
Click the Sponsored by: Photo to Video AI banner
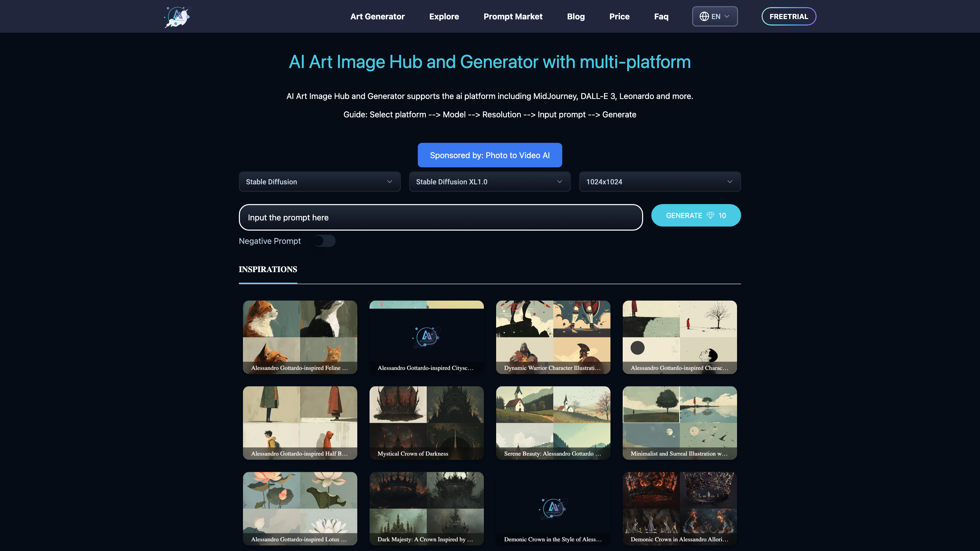pyautogui.click(x=490, y=155)
